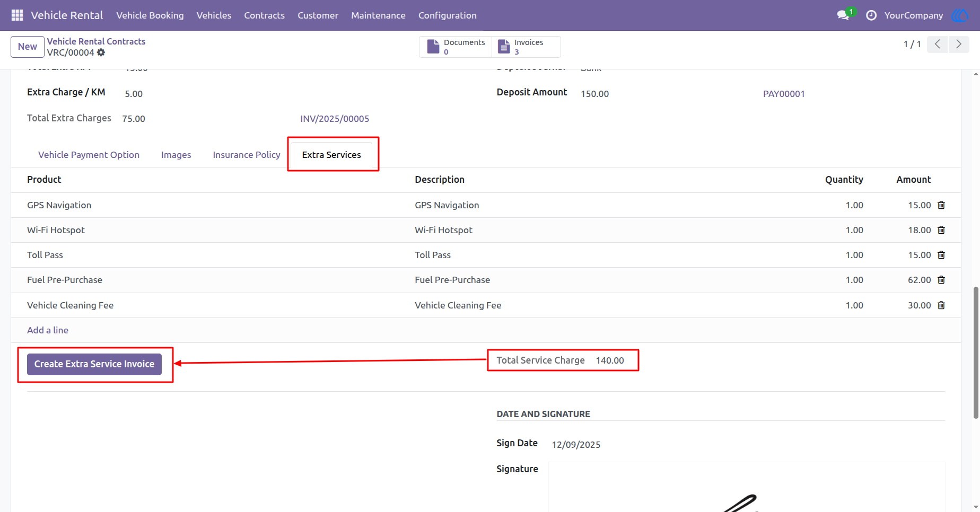Go to the next record arrow
980x512 pixels.
(x=959, y=44)
